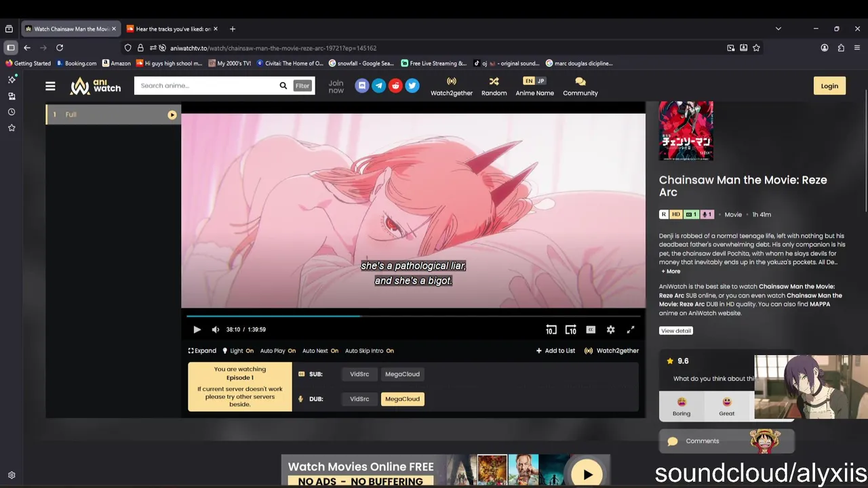The width and height of the screenshot is (868, 488).
Task: Expand the description with + More
Action: pos(671,271)
